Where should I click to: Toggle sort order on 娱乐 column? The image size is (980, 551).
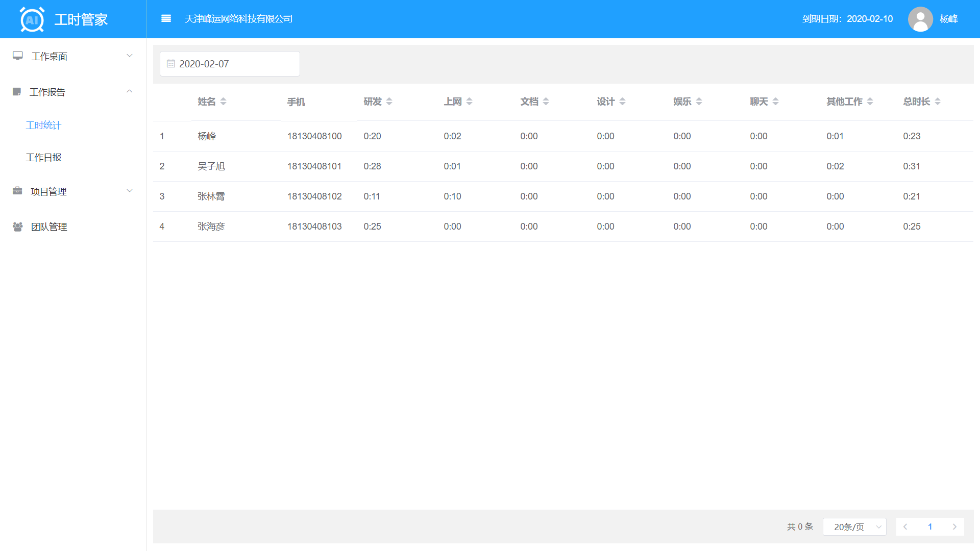coord(699,102)
